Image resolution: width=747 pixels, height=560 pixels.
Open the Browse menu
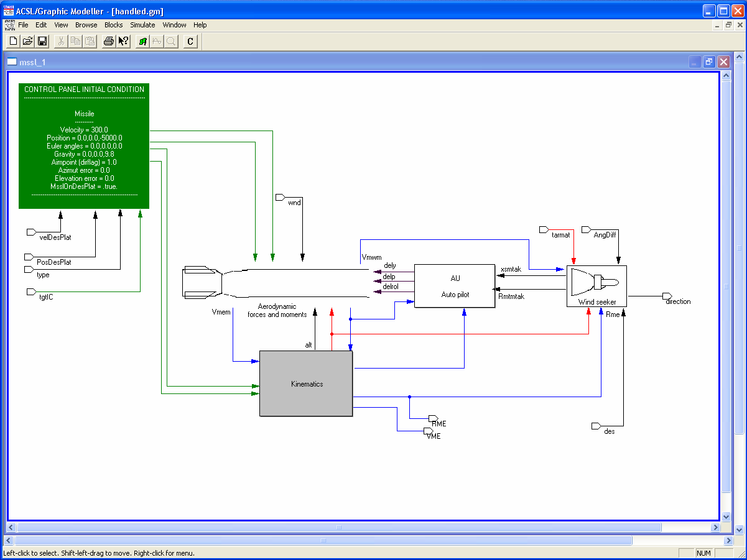(86, 25)
